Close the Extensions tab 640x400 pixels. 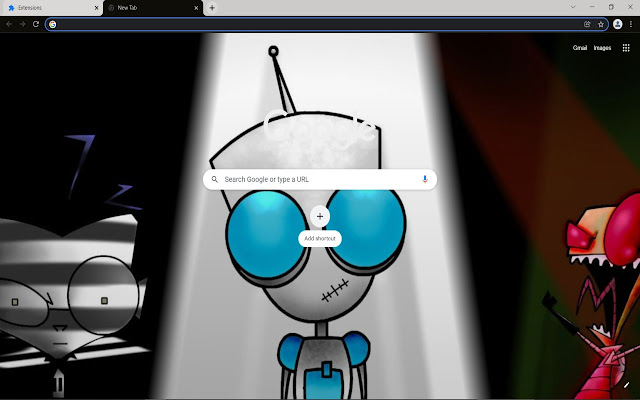click(96, 8)
